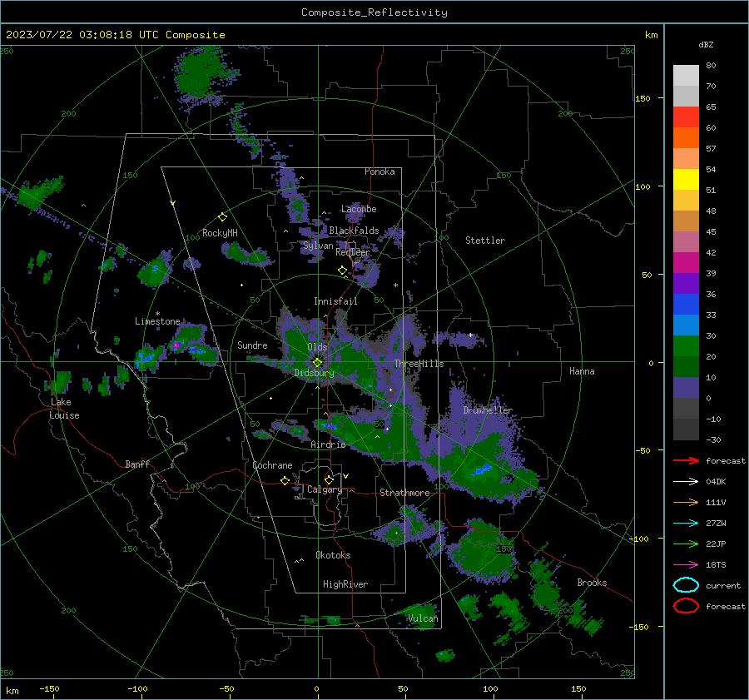Select the bright yellow dBZ legend swatch
This screenshot has width=749, height=700.
[x=686, y=180]
